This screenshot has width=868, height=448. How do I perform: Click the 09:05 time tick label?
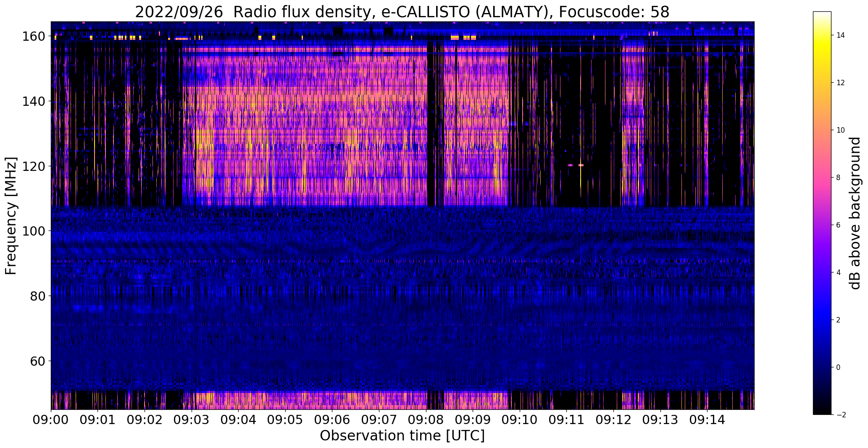pyautogui.click(x=286, y=419)
